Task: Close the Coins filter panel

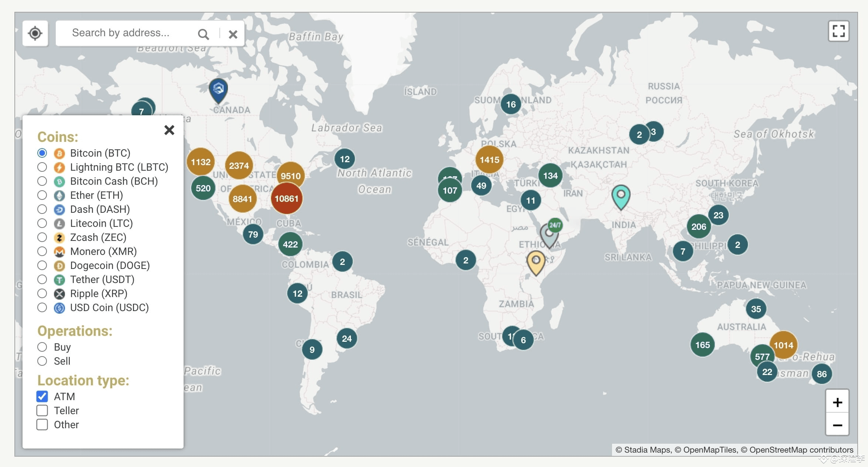Action: click(x=169, y=130)
